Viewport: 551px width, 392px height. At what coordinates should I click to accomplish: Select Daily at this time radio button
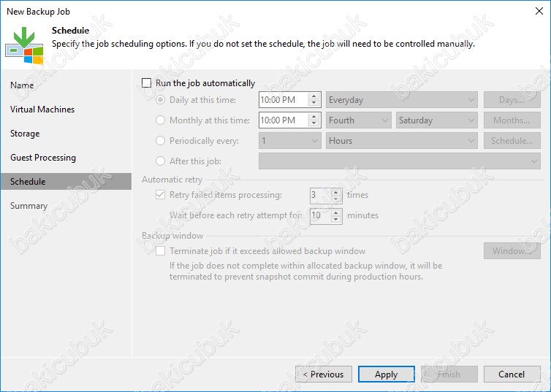160,100
